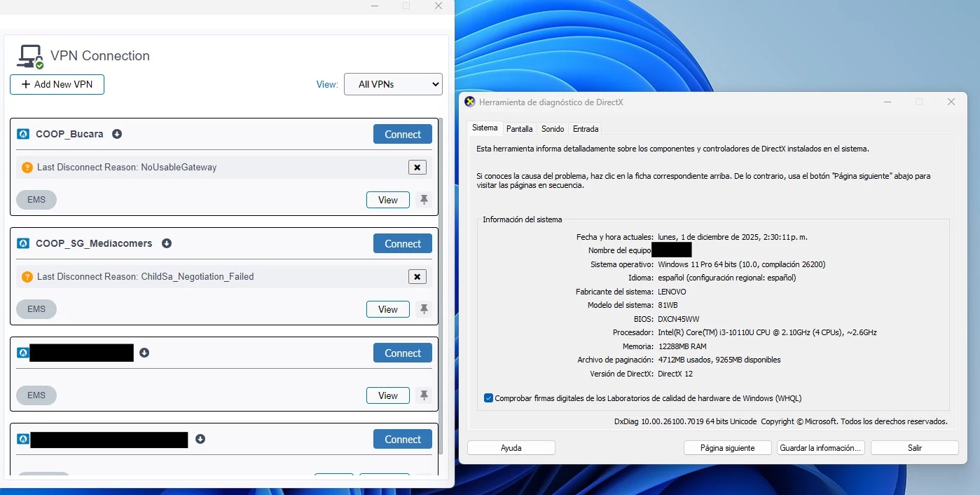980x495 pixels.
Task: Expand COOP_SG_Mediacomers details via down-arrow icon
Action: [x=167, y=243]
